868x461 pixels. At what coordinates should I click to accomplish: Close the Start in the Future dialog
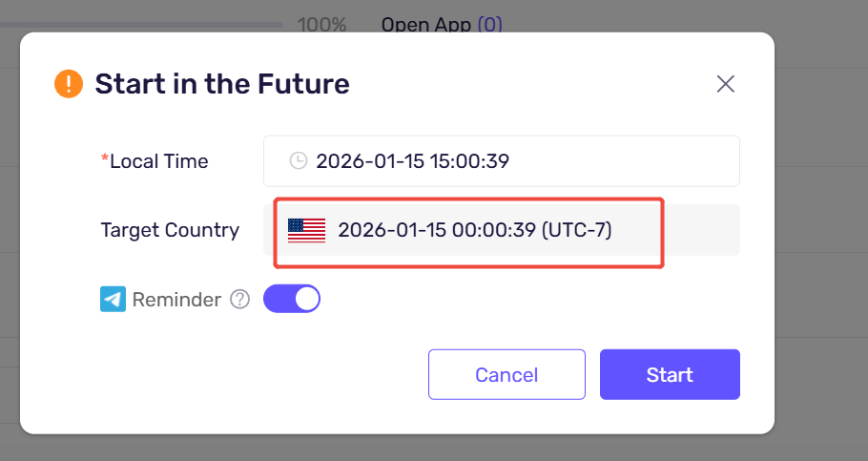(x=725, y=84)
